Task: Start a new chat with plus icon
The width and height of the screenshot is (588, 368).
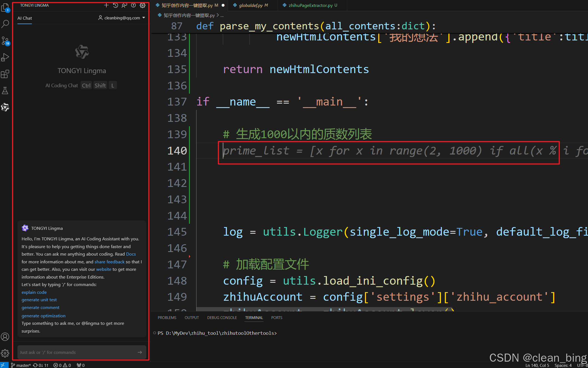Action: coord(106,5)
